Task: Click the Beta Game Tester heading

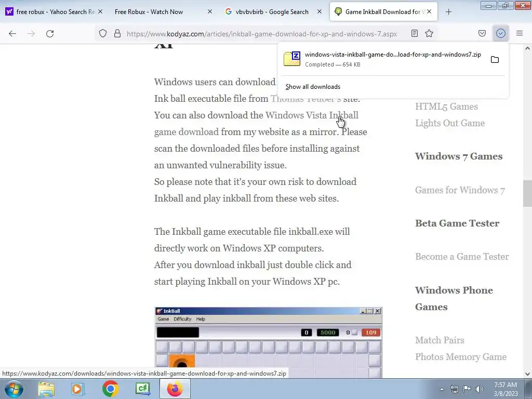Action: [x=457, y=223]
